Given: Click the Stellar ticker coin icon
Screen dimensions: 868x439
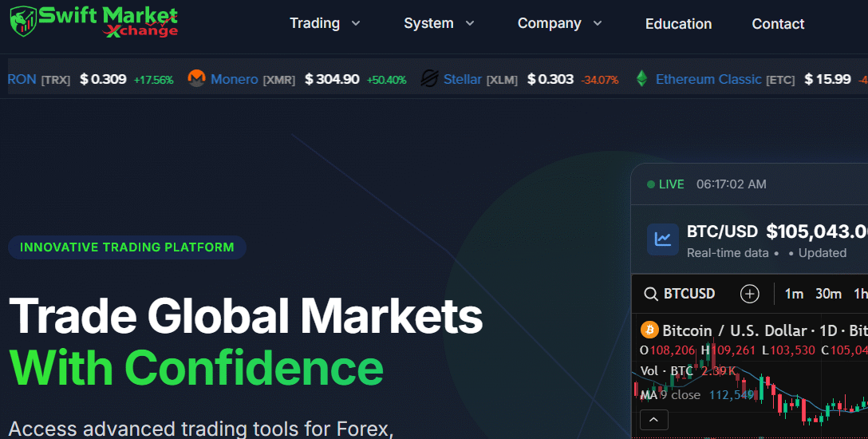Looking at the screenshot, I should pos(429,78).
